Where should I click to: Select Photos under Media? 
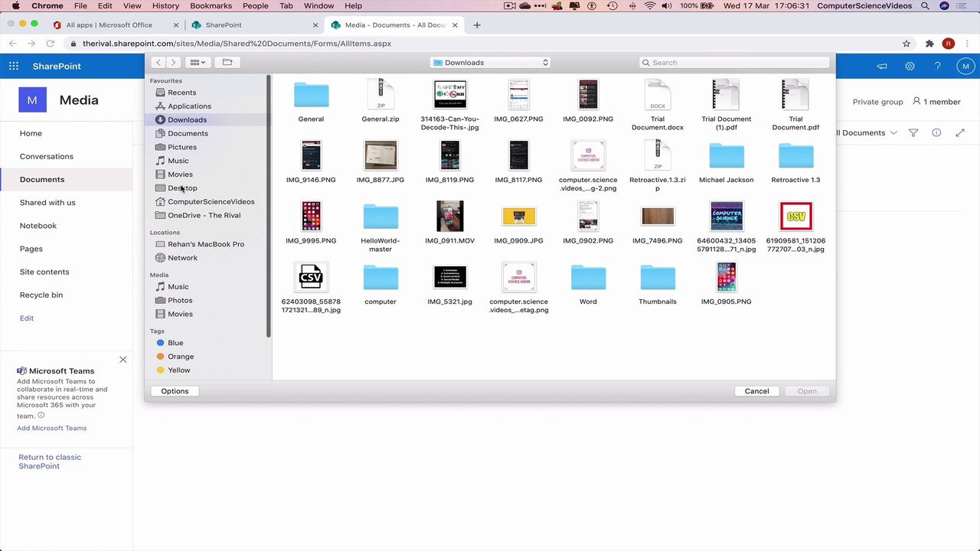[180, 301]
